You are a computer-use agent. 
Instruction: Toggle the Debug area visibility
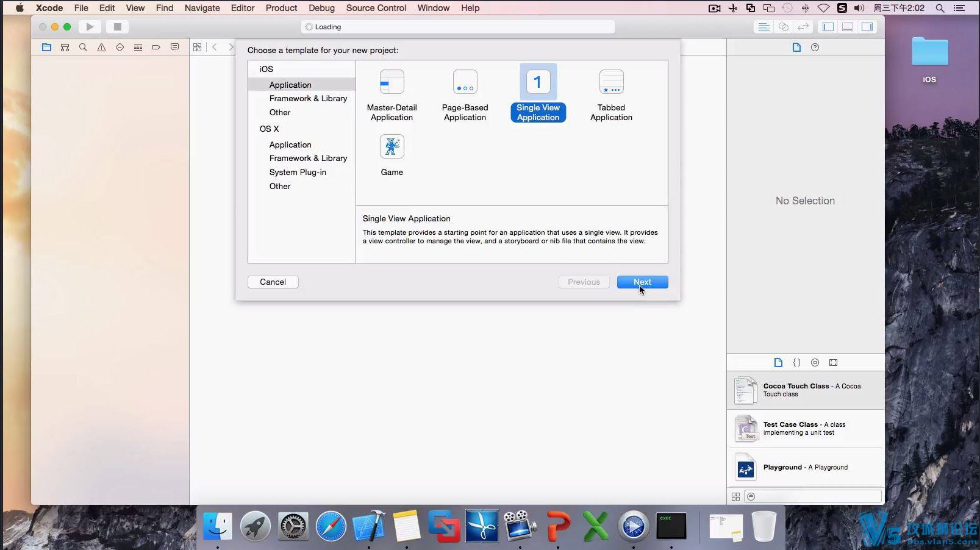point(847,27)
